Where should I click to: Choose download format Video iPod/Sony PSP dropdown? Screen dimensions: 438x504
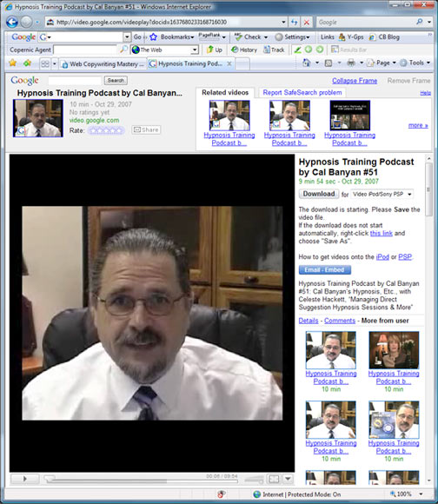click(x=382, y=194)
